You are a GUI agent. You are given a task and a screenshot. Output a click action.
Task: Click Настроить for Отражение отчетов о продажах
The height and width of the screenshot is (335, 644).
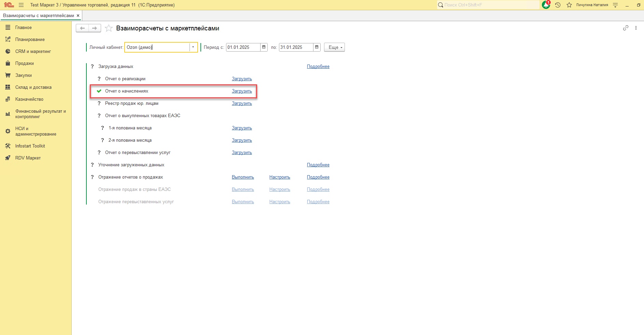pyautogui.click(x=280, y=177)
